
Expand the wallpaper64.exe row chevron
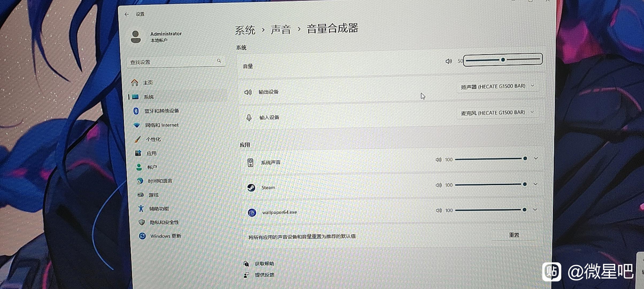[535, 210]
